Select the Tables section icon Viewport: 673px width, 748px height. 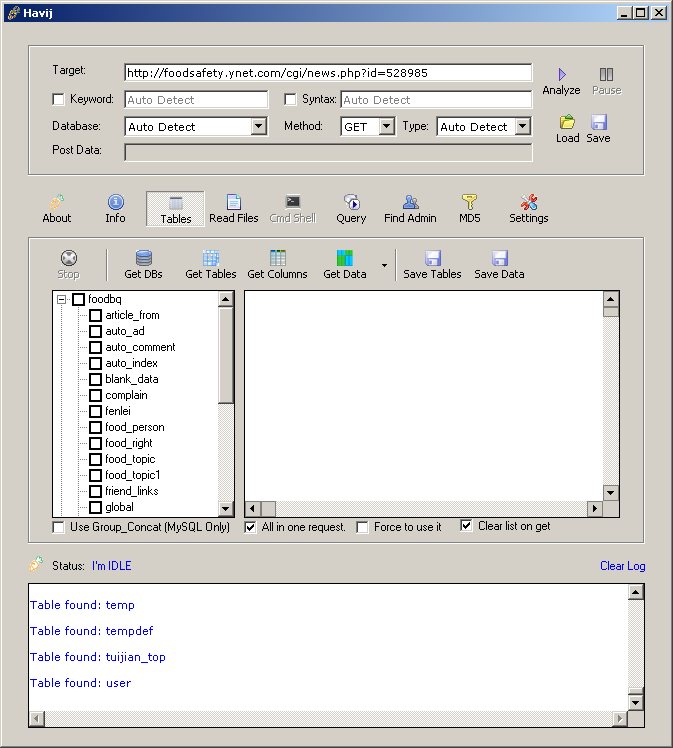[x=176, y=203]
